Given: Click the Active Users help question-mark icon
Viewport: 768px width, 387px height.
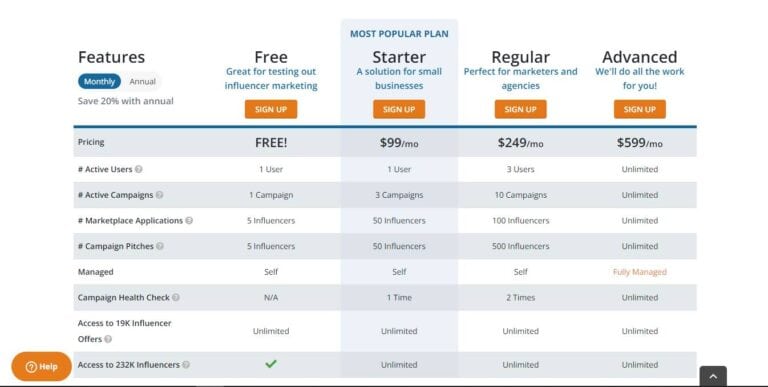Looking at the screenshot, I should tap(139, 169).
